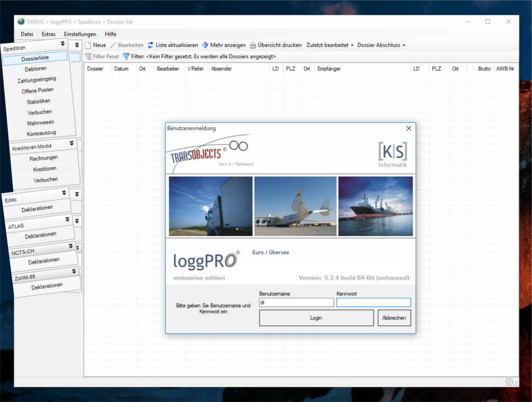The height and width of the screenshot is (402, 532).
Task: Click the TransObjects logo in dialog
Action: [x=210, y=153]
